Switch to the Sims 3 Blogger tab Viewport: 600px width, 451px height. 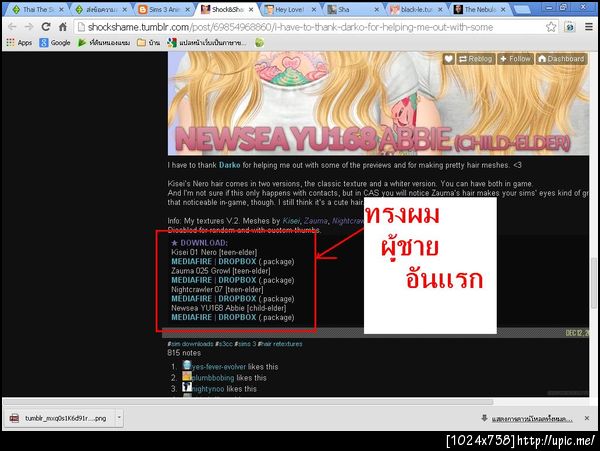(163, 9)
